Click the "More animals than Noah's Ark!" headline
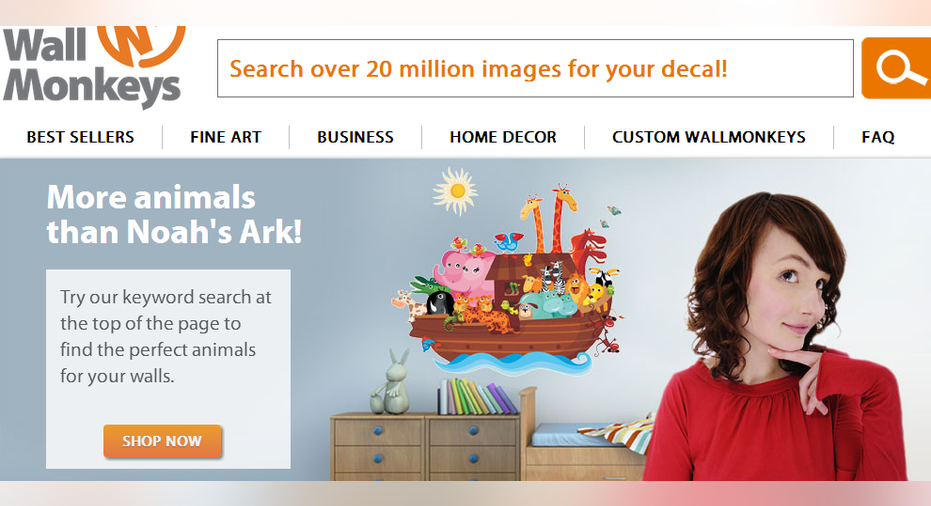 174,214
